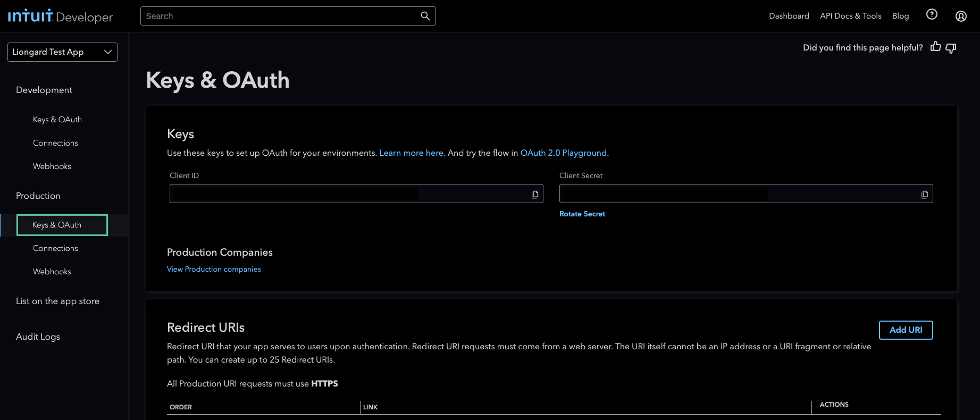Open the OAuth 2.0 Playground link
The height and width of the screenshot is (420, 980).
tap(564, 153)
